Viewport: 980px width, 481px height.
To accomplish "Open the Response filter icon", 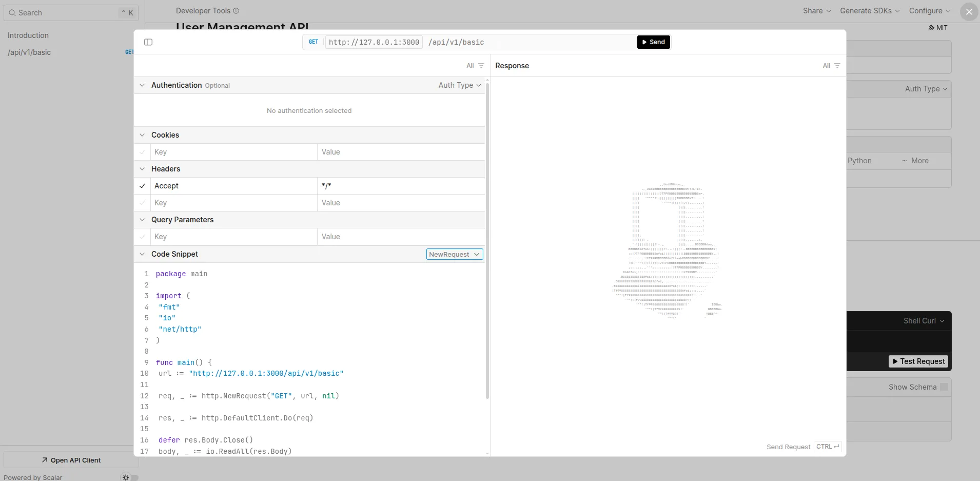I will click(x=837, y=66).
